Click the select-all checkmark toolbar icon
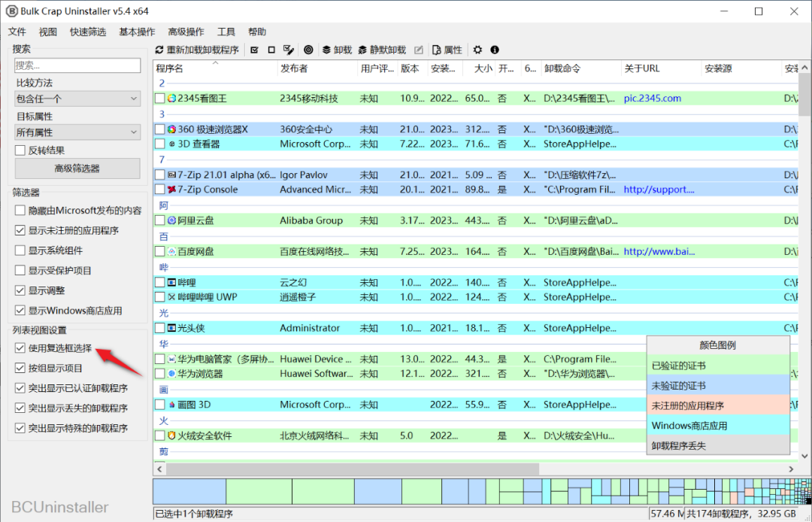Viewport: 812px width, 522px height. [x=254, y=50]
